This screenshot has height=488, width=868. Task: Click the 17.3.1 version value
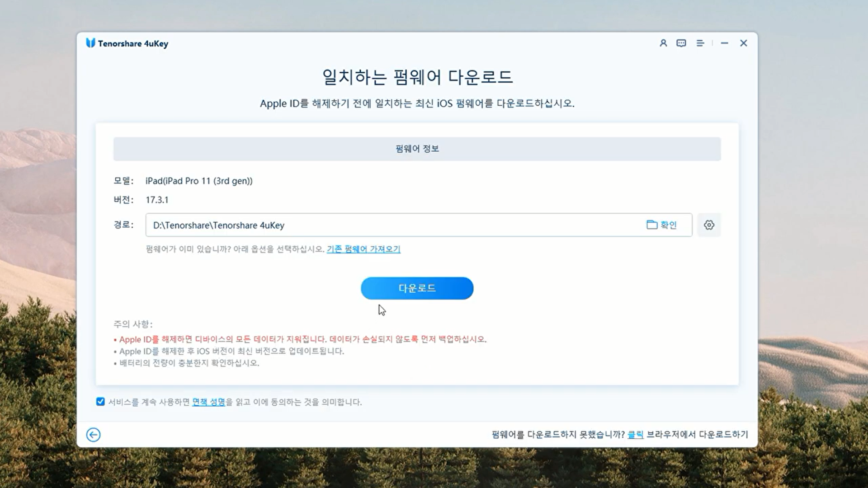pyautogui.click(x=157, y=200)
